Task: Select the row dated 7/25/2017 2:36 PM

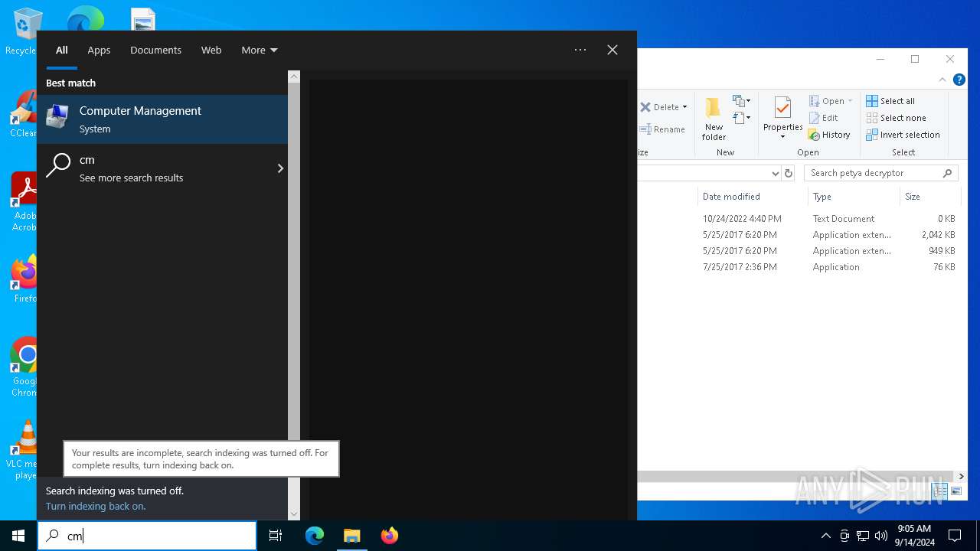Action: [x=800, y=267]
